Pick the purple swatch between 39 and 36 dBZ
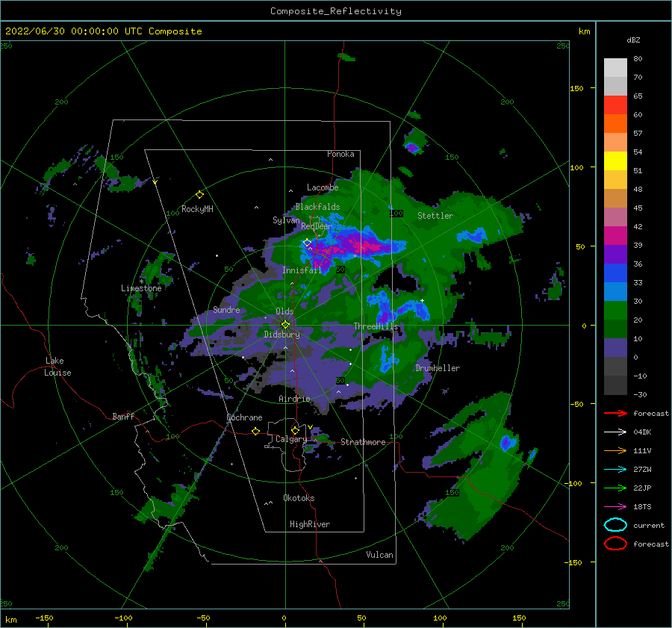This screenshot has height=628, width=672. point(615,255)
